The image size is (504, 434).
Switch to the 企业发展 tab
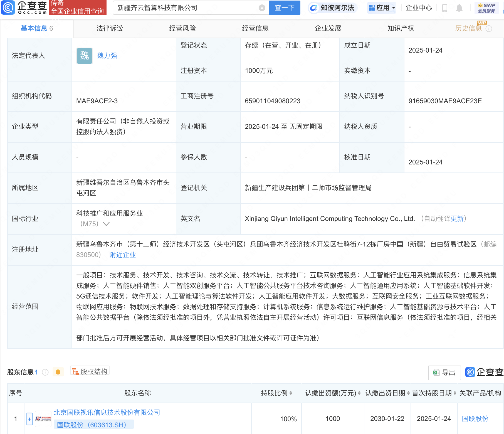328,28
